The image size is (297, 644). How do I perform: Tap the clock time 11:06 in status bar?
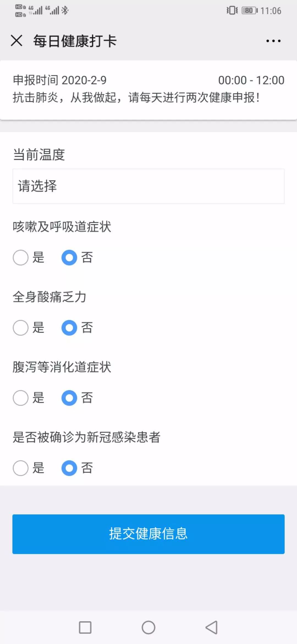pyautogui.click(x=271, y=11)
